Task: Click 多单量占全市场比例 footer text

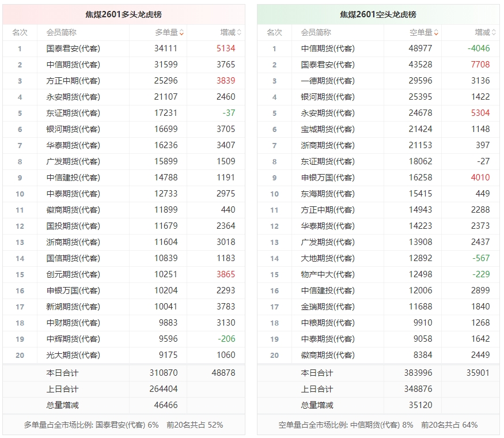Action: [123, 425]
